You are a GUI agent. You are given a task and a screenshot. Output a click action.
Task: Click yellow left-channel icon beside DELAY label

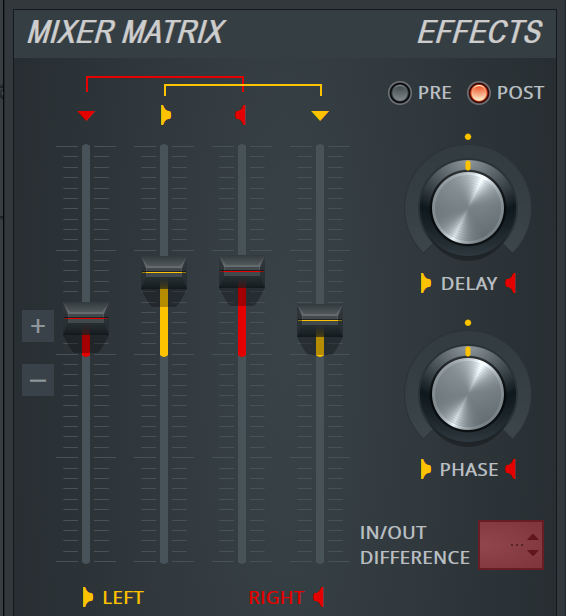click(426, 283)
